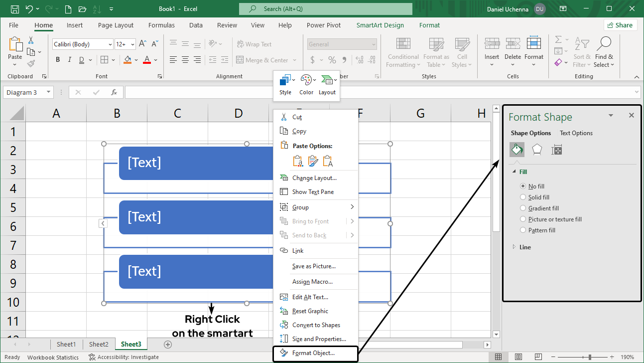Click the Format Painter brush icon
This screenshot has width=644, height=363.
click(x=31, y=64)
